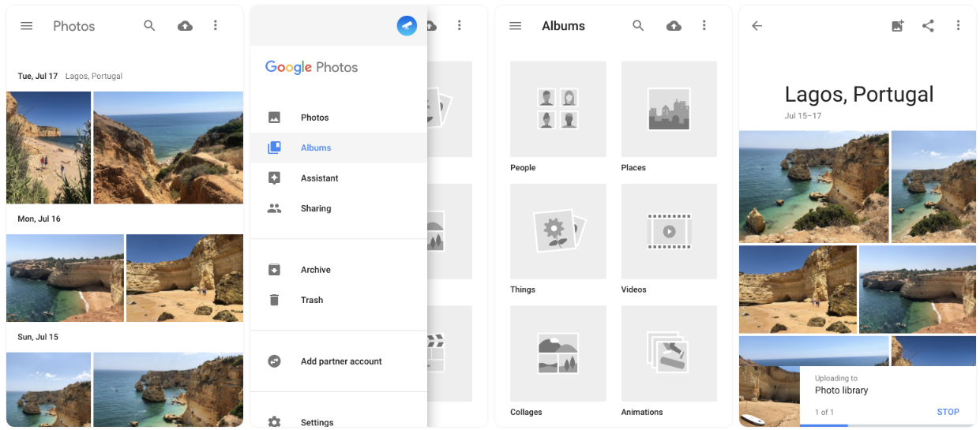Click the Albums icon in drawer
The width and height of the screenshot is (980, 430).
coord(274,148)
